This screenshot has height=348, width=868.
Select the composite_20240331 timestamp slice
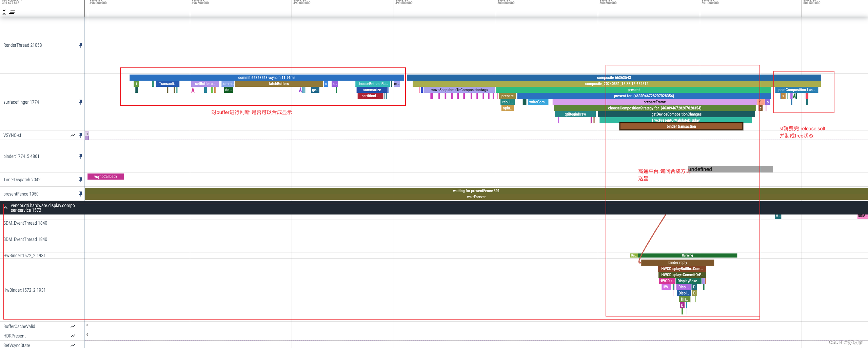616,84
